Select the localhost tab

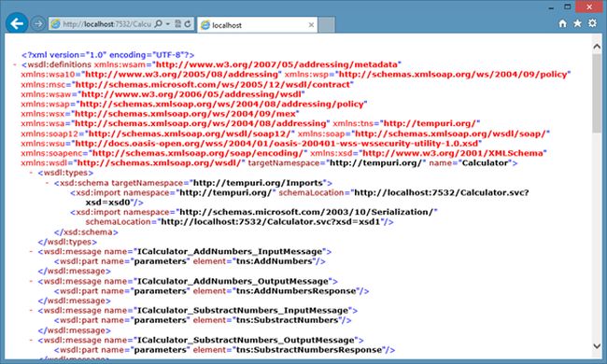pos(257,25)
